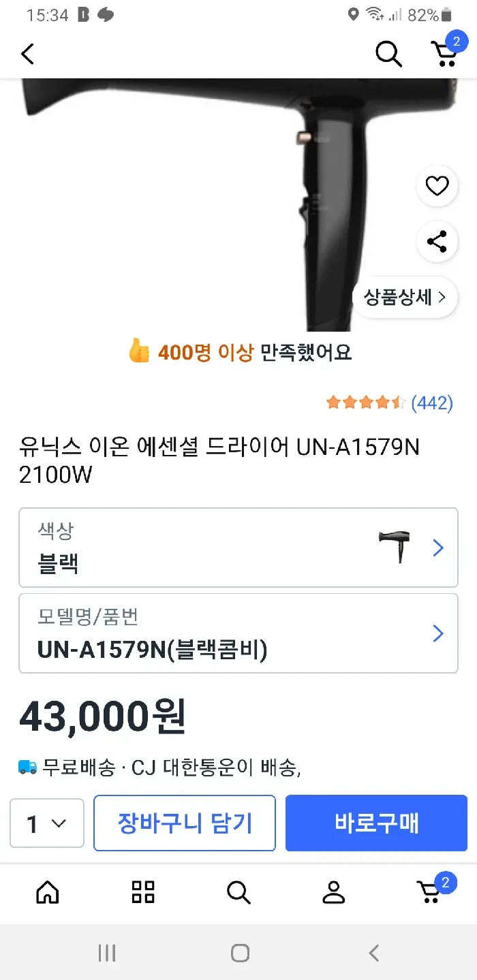Tap the black dryer color thumbnail
Image resolution: width=477 pixels, height=980 pixels.
tap(394, 547)
